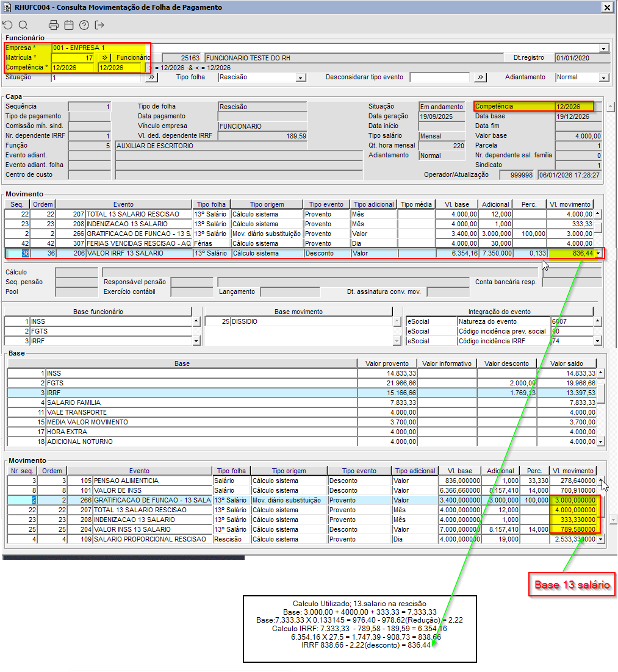Click Código incidência IRRF row
The image size is (618, 672).
(x=499, y=341)
